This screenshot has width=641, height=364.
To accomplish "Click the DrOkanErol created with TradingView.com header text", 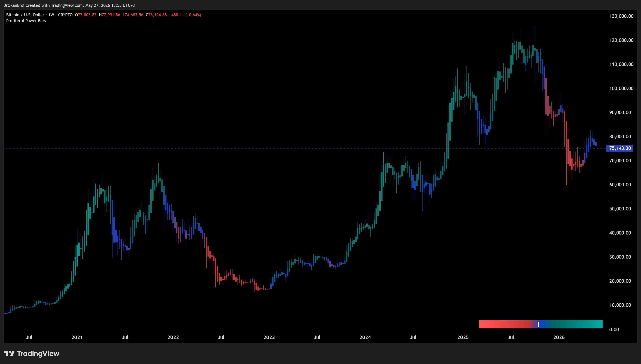I will pyautogui.click(x=69, y=5).
